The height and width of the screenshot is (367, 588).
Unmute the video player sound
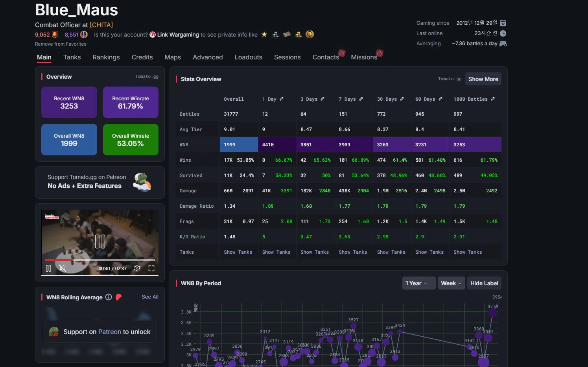(x=62, y=268)
